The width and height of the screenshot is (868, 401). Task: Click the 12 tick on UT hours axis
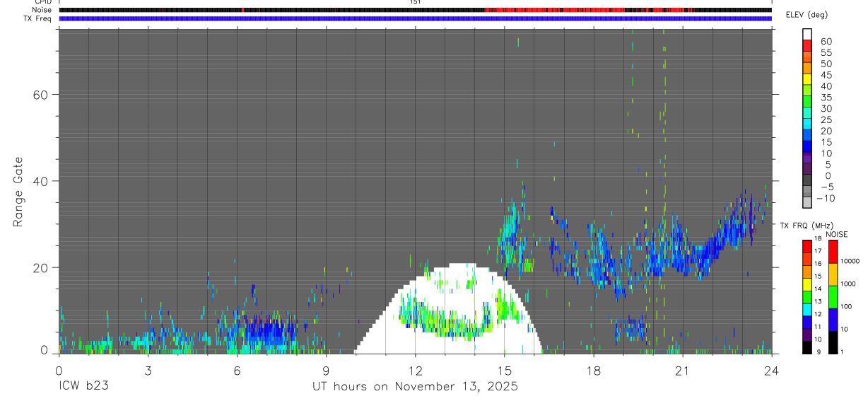(415, 371)
